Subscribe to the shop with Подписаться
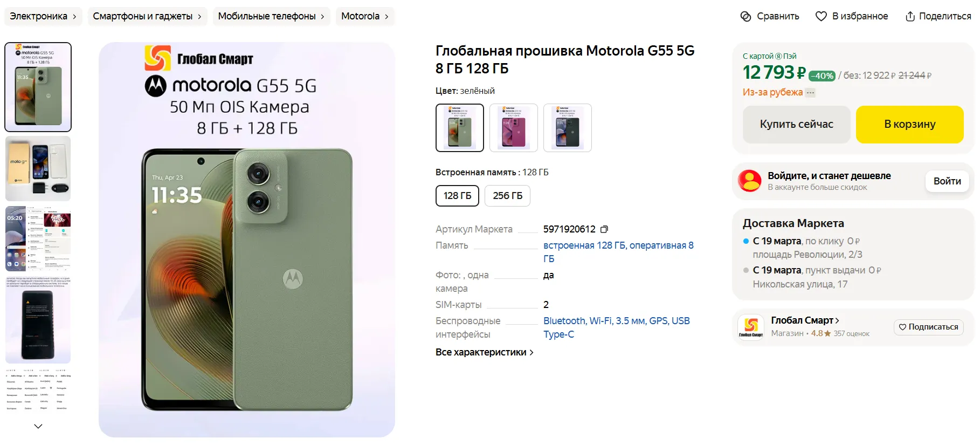 pos(928,327)
